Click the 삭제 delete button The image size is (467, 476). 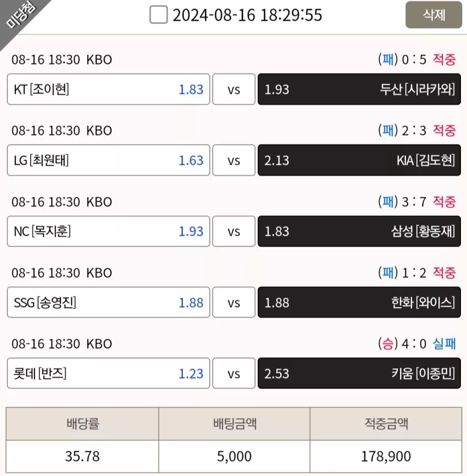pos(433,15)
